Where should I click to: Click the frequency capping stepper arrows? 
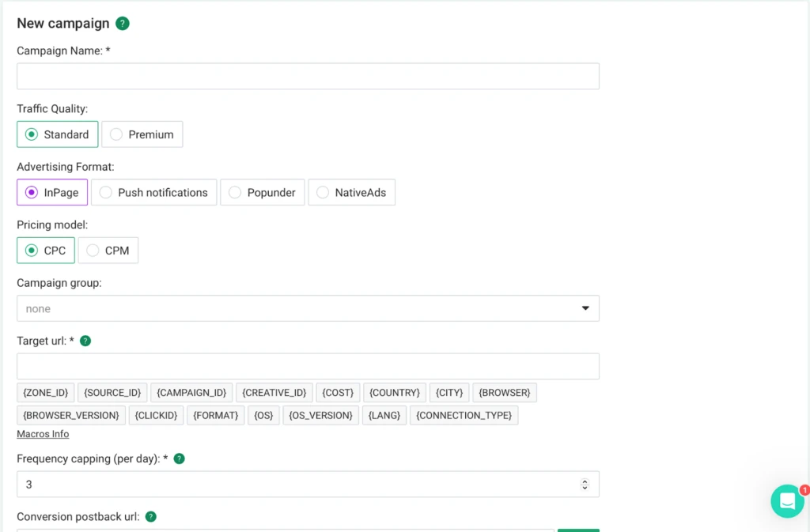point(585,485)
